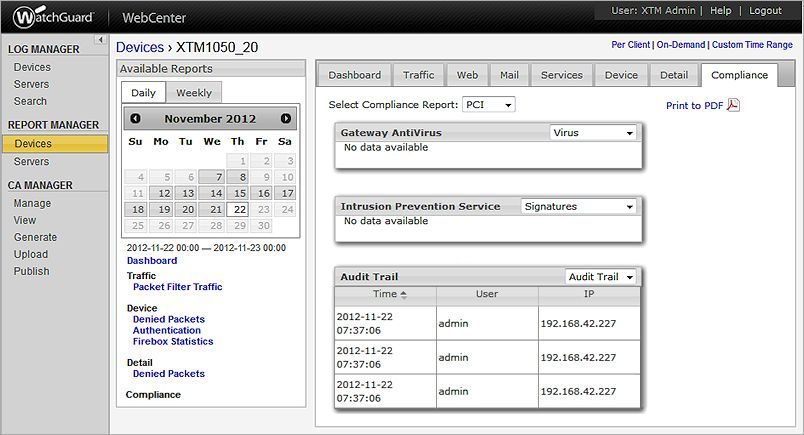
Task: Open Servers under Log Manager
Action: [x=31, y=84]
